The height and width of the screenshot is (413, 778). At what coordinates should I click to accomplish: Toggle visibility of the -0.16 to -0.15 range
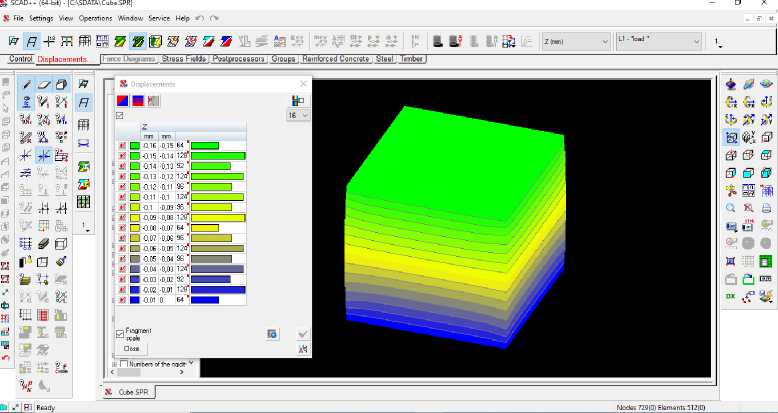pos(122,145)
